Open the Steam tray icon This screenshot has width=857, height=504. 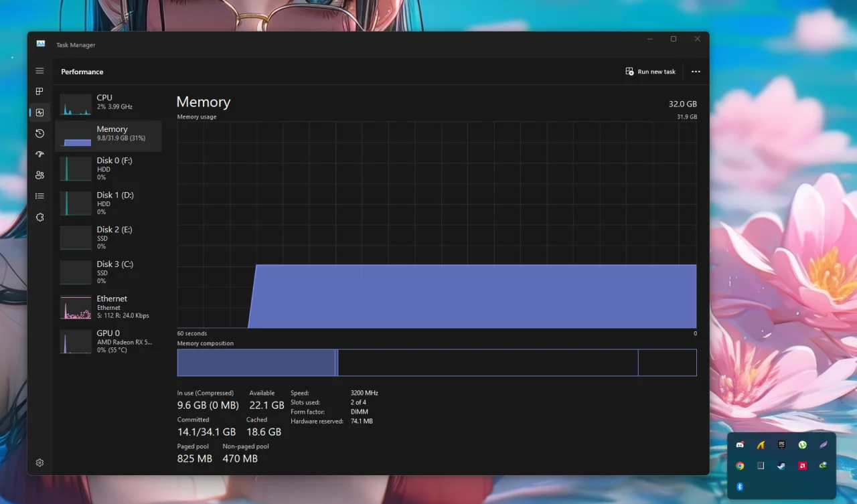781,466
